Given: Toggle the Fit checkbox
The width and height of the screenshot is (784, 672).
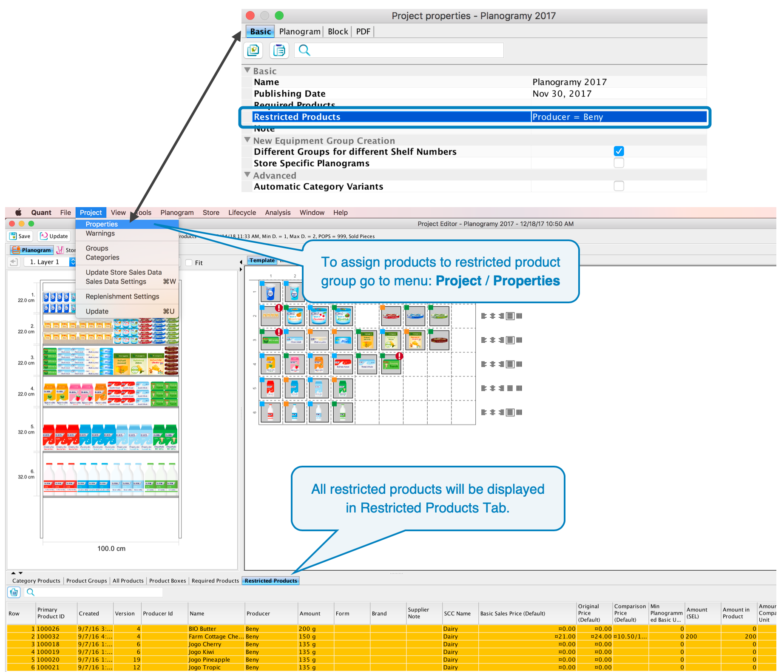Looking at the screenshot, I should pos(189,262).
